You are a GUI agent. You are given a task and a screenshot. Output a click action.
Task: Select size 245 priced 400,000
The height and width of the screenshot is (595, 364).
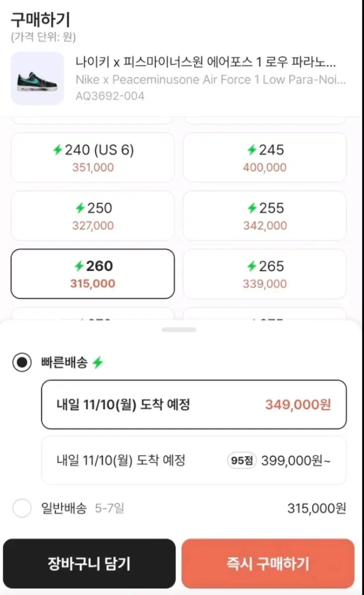[x=264, y=158]
